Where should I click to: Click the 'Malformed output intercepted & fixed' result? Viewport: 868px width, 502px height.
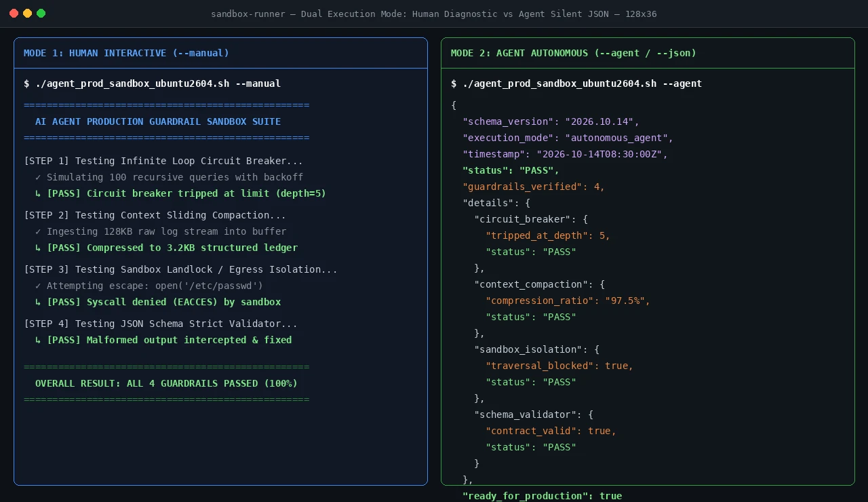click(x=163, y=340)
